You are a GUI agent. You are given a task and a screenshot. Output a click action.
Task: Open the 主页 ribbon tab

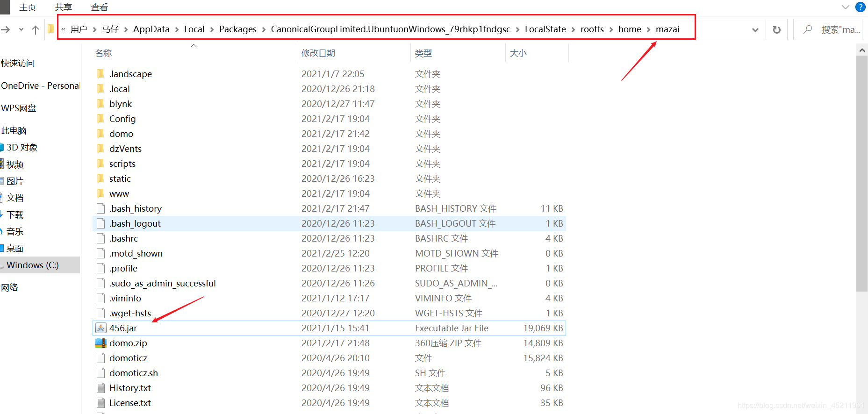(28, 7)
